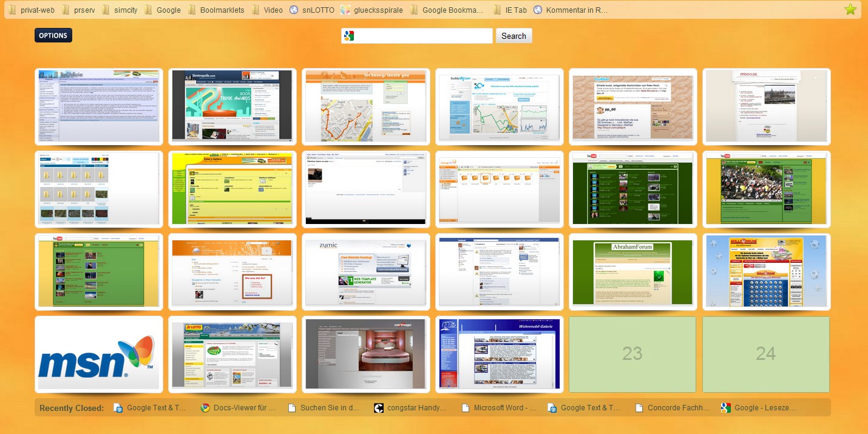Viewport: 868px width, 434px height.
Task: Expand the Google Bookmarks folder
Action: (447, 10)
